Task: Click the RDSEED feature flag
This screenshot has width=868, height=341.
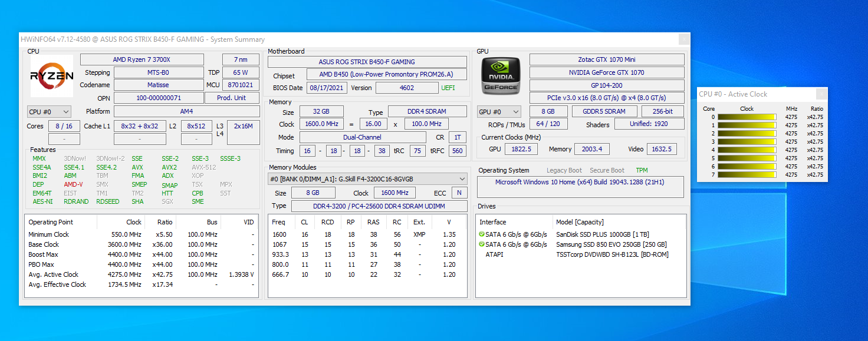Action: 107,201
